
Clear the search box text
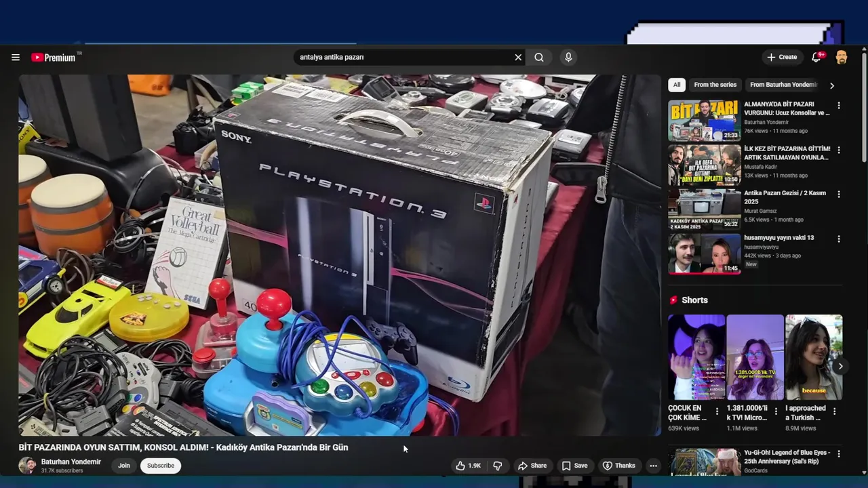point(518,58)
